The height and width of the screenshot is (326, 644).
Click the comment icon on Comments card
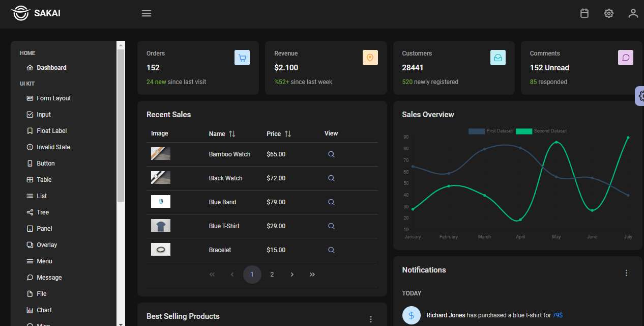[x=626, y=58]
